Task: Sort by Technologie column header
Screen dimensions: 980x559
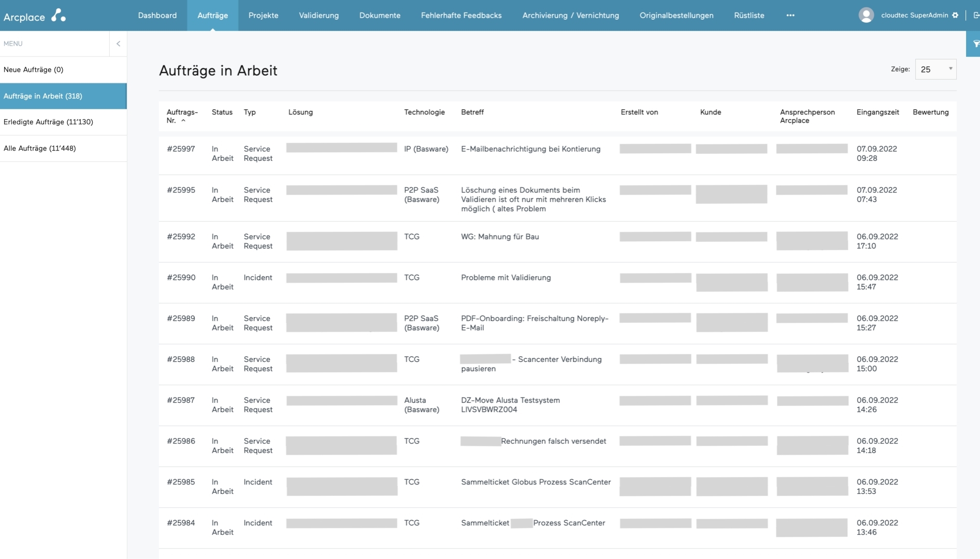Action: point(424,112)
